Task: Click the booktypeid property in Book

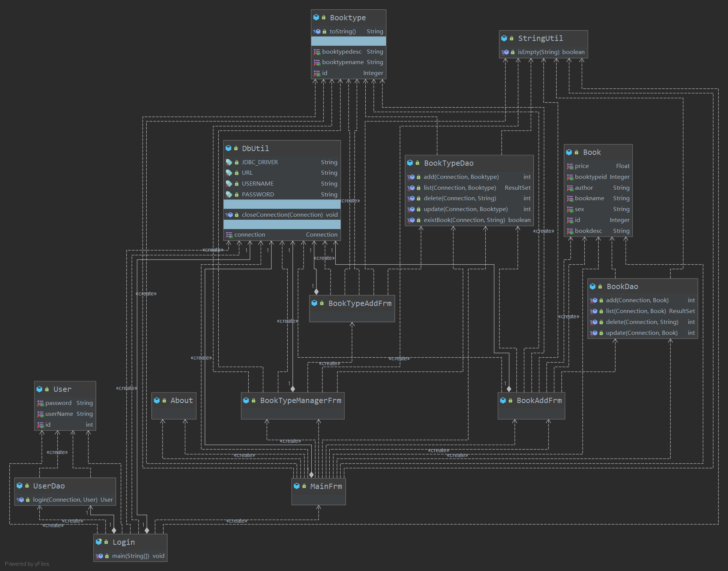Action: click(x=598, y=177)
